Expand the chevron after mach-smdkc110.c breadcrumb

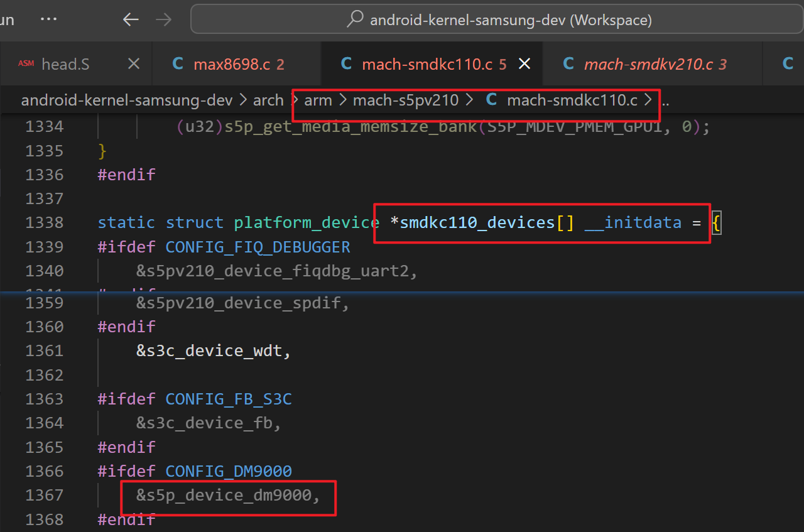648,100
